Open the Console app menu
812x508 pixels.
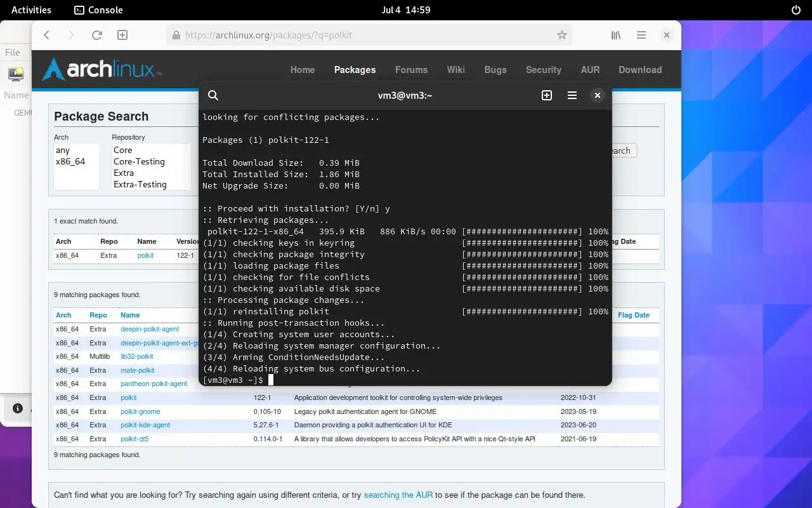point(98,10)
